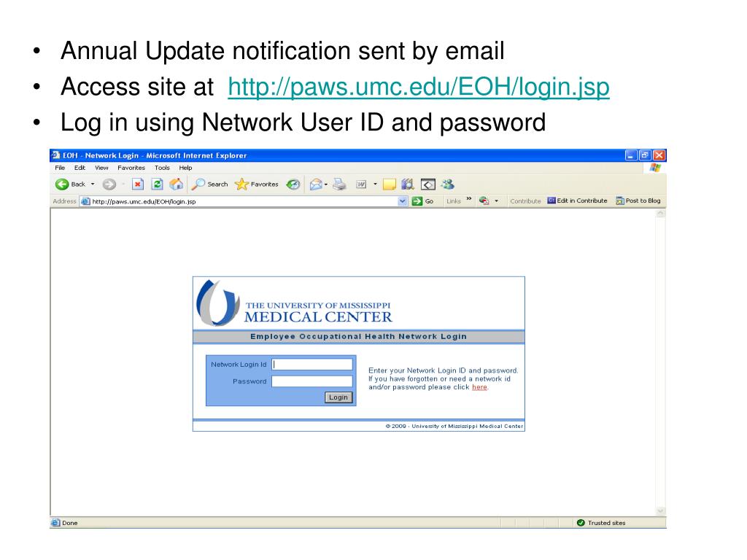
Task: Open the Help menu
Action: tap(185, 168)
